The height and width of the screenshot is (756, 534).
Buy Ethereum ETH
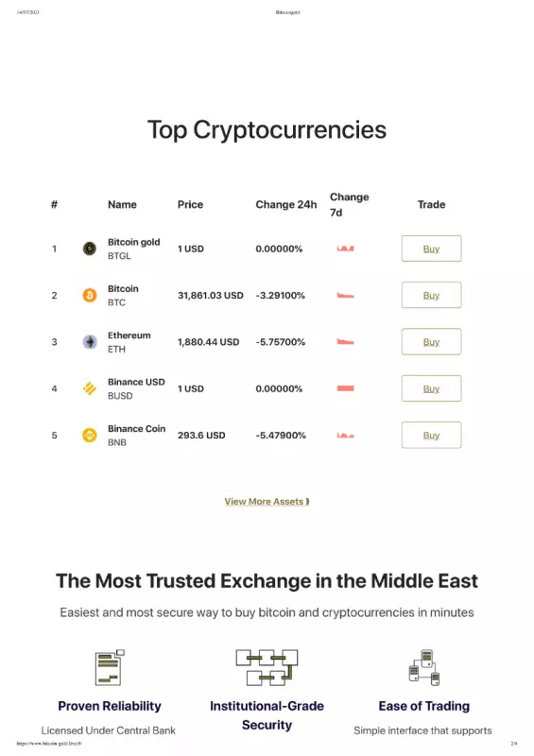pos(431,342)
